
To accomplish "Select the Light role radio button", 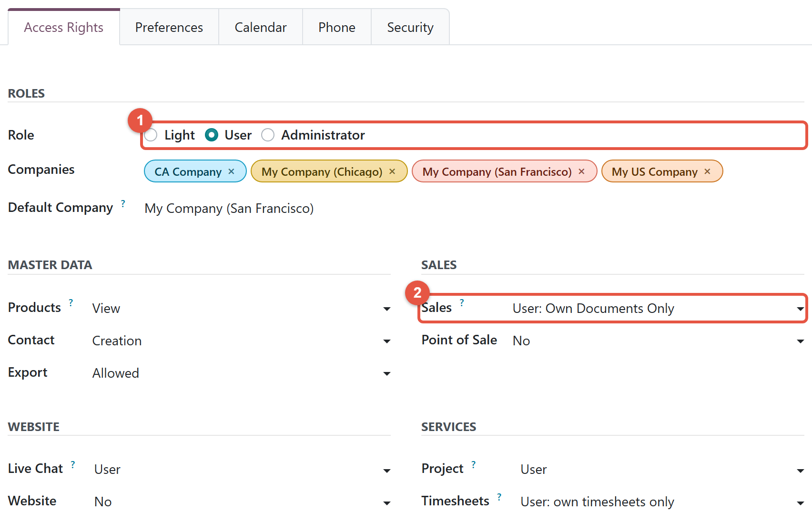I will click(x=151, y=135).
